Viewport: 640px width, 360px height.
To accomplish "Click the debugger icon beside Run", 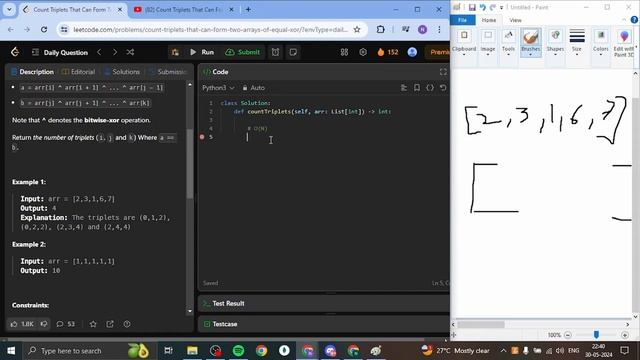I will tap(176, 52).
